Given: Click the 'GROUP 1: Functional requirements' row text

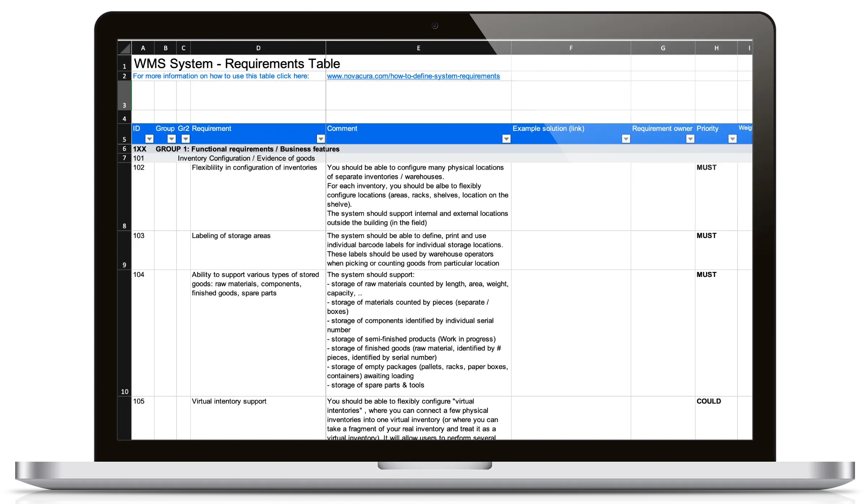Looking at the screenshot, I should click(248, 149).
